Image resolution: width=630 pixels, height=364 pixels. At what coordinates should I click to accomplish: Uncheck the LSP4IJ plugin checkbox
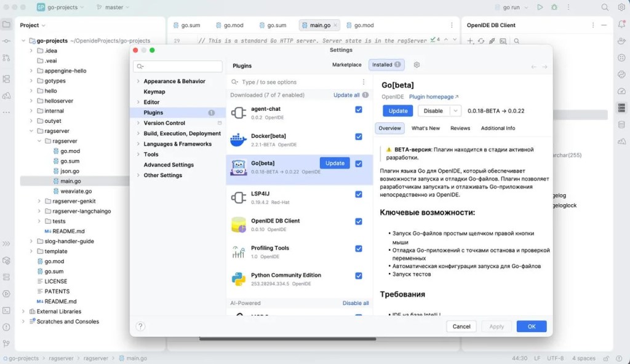coord(359,194)
